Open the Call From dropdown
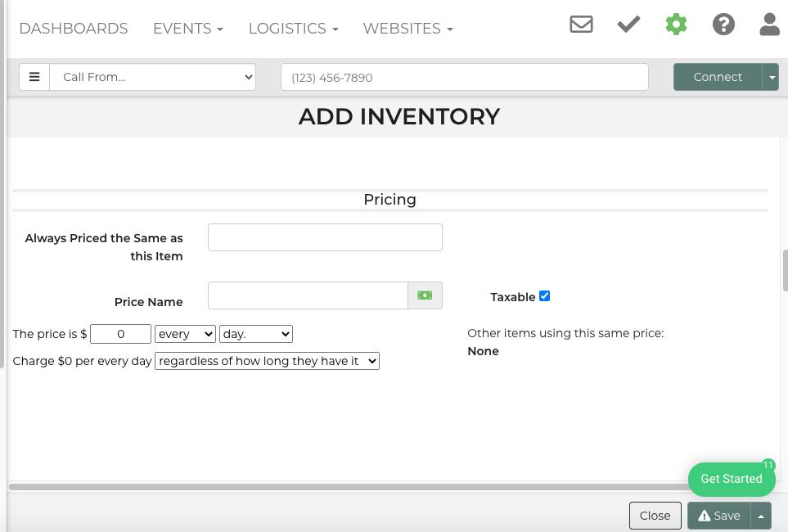The height and width of the screenshot is (532, 788). point(152,77)
